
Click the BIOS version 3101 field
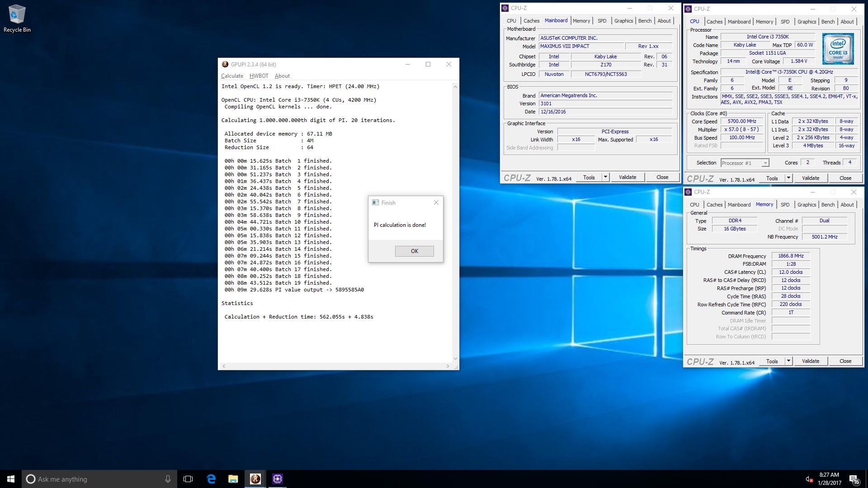605,103
